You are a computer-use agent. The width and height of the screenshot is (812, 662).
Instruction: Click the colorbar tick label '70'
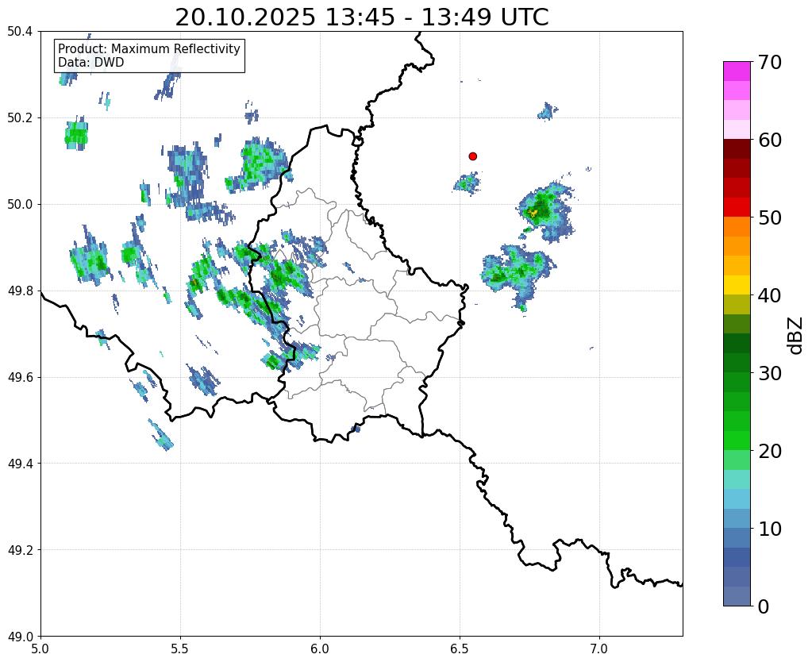pos(769,62)
